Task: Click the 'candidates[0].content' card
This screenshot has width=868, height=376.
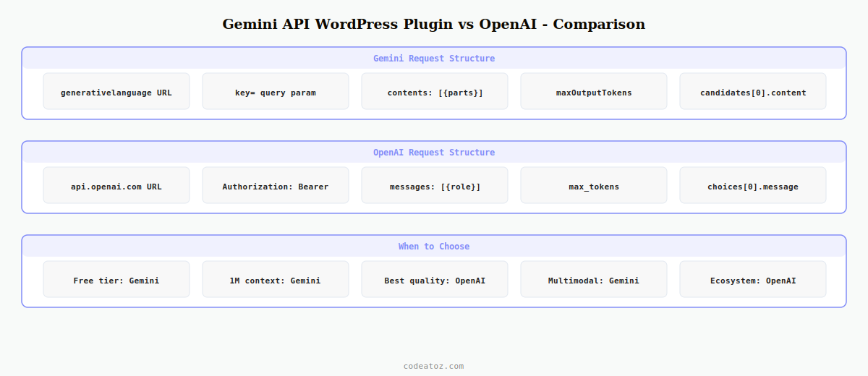Action: 753,91
